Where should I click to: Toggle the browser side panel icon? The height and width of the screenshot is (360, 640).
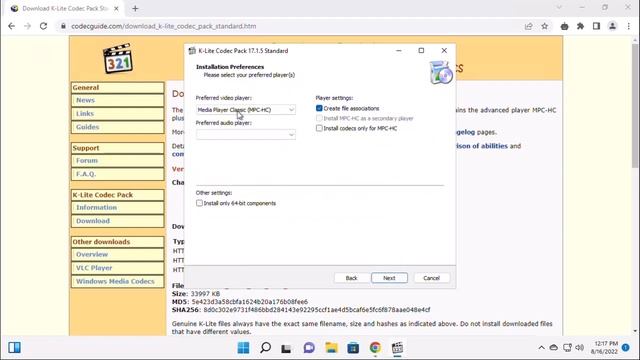click(x=596, y=26)
